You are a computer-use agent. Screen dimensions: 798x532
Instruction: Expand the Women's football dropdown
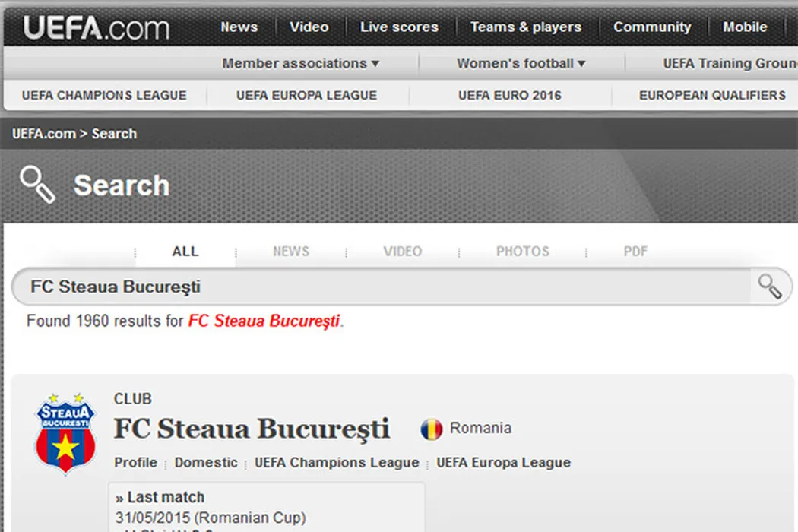(x=521, y=64)
